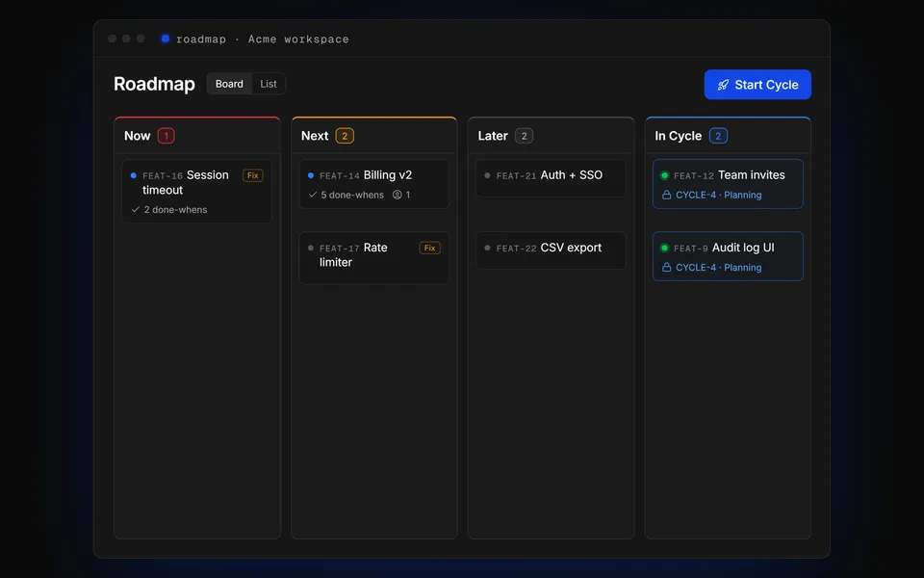Viewport: 924px width, 578px height.
Task: Open the Billing v2 card title
Action: tap(388, 175)
